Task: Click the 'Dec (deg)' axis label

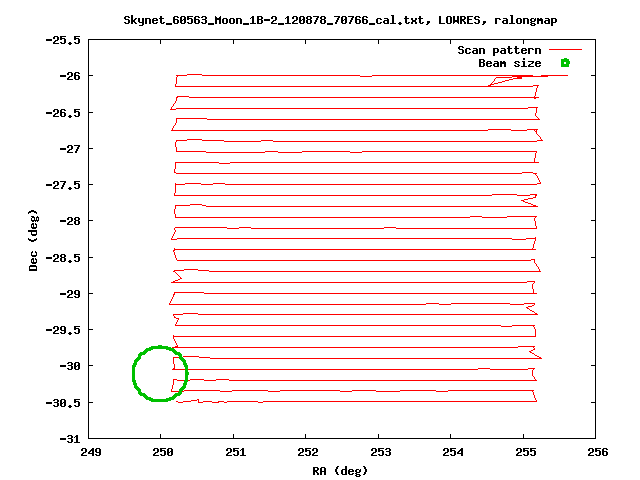Action: click(x=33, y=240)
